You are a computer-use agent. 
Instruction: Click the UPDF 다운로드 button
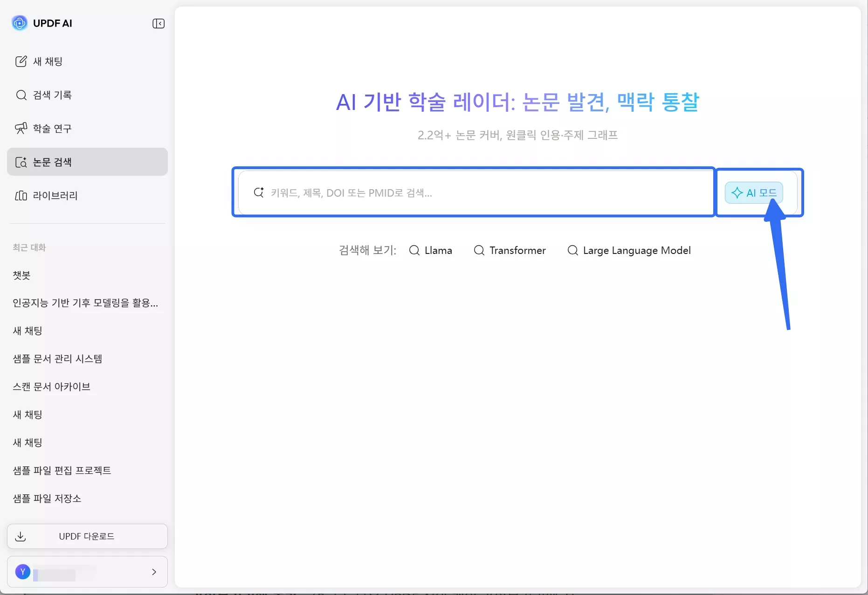point(87,536)
